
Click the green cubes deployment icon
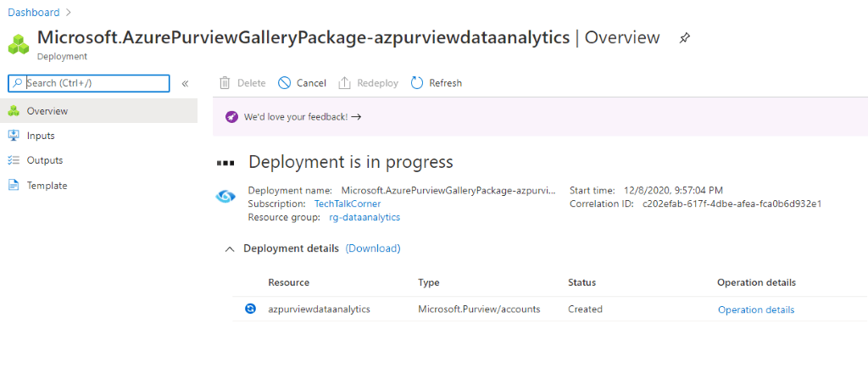[x=19, y=44]
